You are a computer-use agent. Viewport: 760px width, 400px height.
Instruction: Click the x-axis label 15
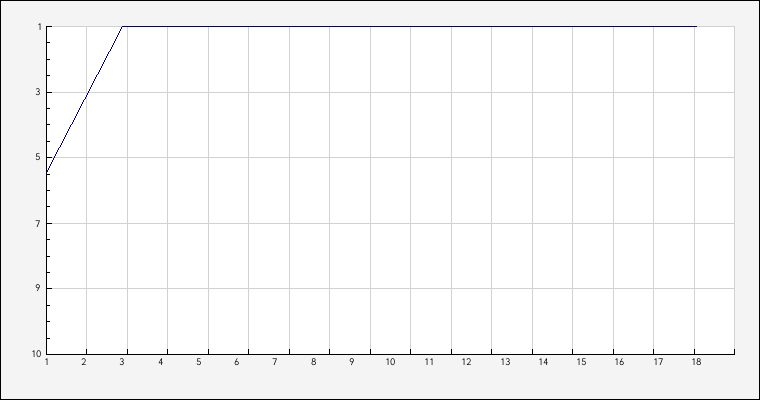tap(581, 362)
